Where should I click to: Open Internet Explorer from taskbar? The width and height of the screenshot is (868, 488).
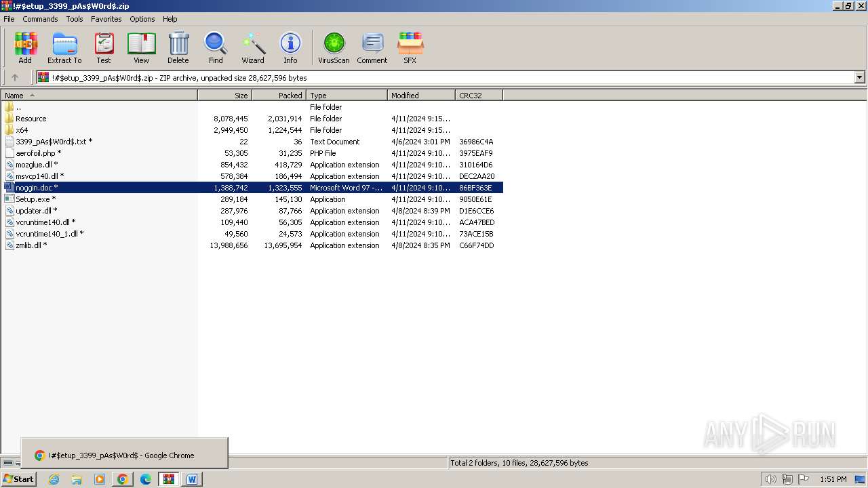(54, 479)
